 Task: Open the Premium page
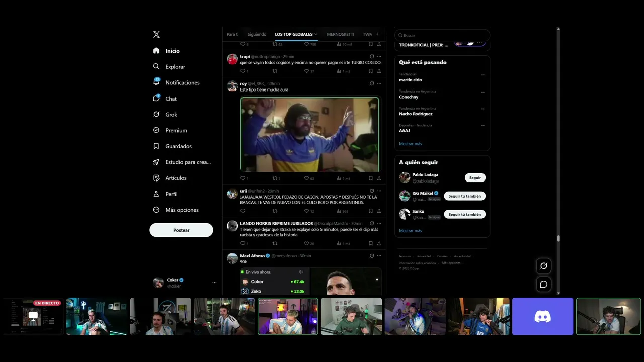tap(170, 130)
